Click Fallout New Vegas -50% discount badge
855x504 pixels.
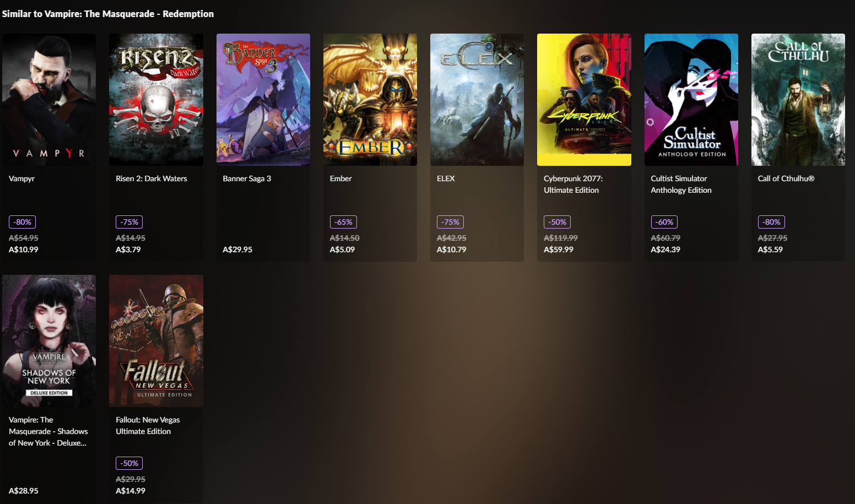[x=129, y=463]
